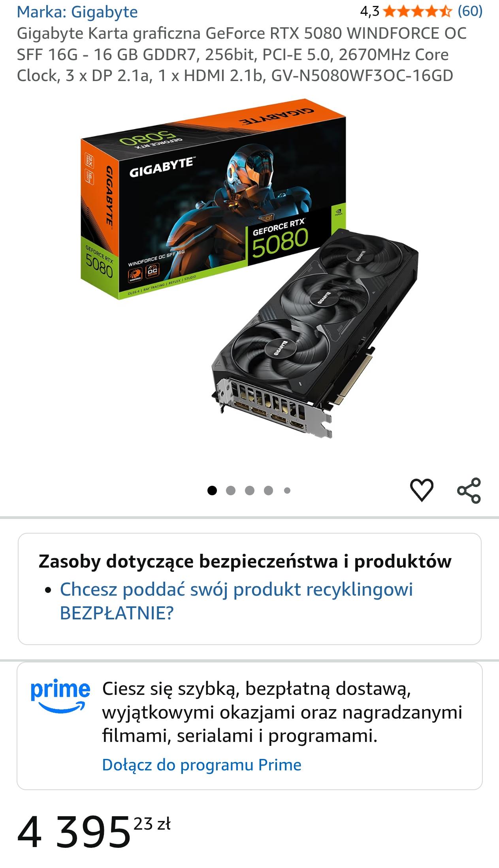Tap the 4,3 rating number
Screen dimensions: 499x868
point(369,11)
